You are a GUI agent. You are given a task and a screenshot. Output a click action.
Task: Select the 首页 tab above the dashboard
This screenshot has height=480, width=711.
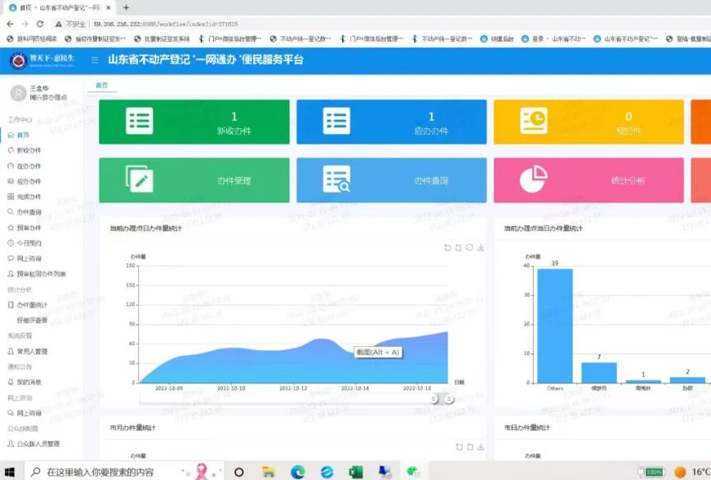pyautogui.click(x=102, y=85)
